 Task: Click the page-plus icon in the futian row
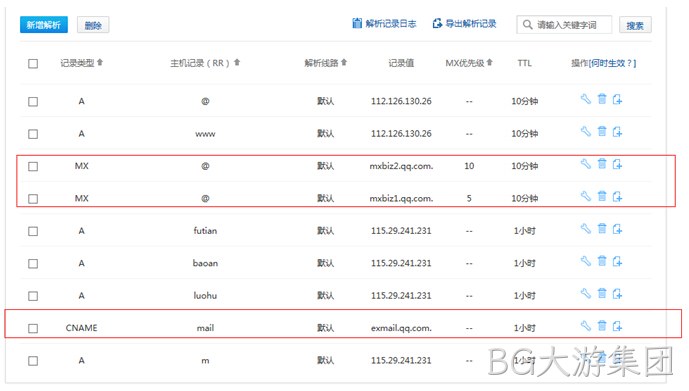pyautogui.click(x=617, y=229)
